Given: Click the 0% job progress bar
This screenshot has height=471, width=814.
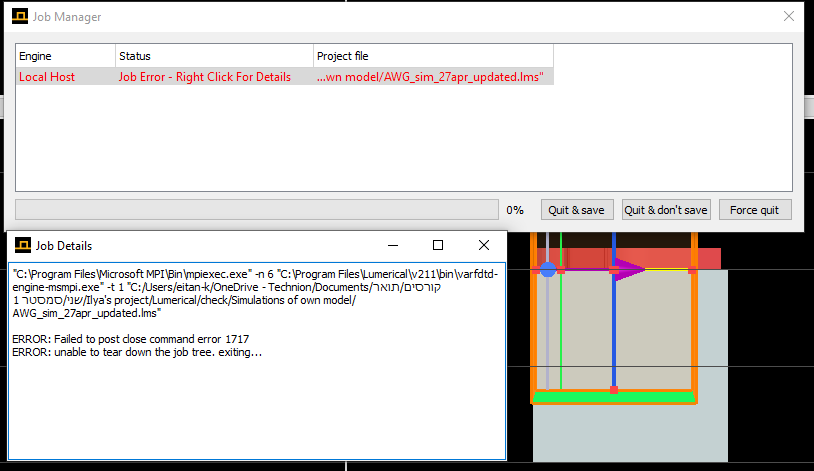Looking at the screenshot, I should tap(256, 210).
